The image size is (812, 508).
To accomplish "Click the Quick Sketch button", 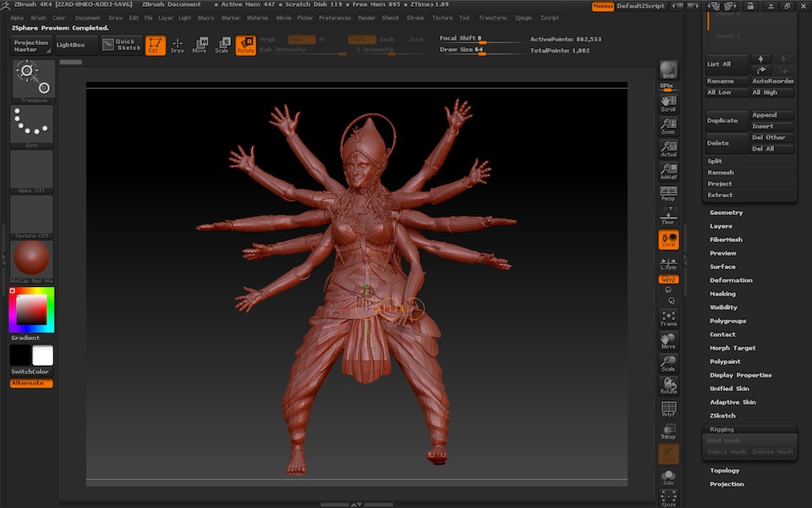I will [x=122, y=45].
